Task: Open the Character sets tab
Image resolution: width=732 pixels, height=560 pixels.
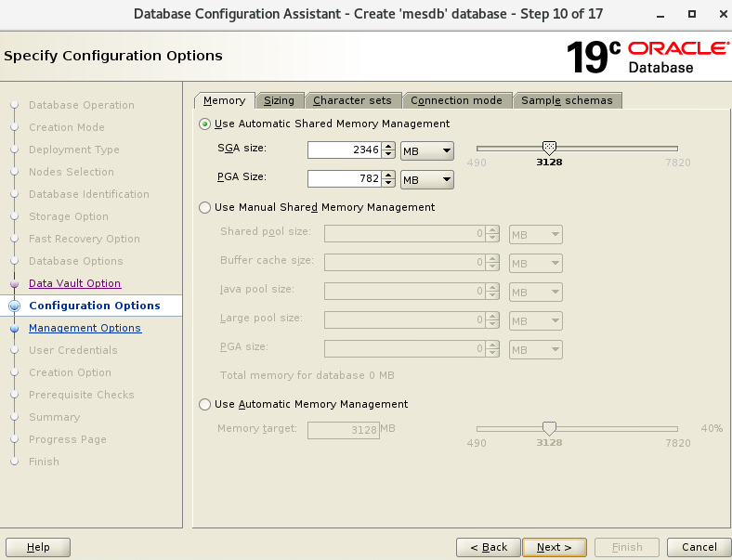Action: pos(353,100)
